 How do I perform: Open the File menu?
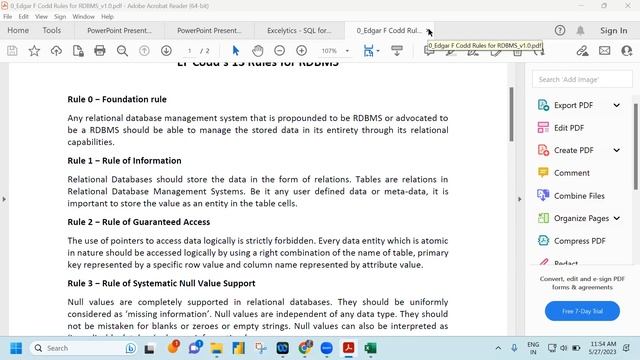pyautogui.click(x=8, y=17)
